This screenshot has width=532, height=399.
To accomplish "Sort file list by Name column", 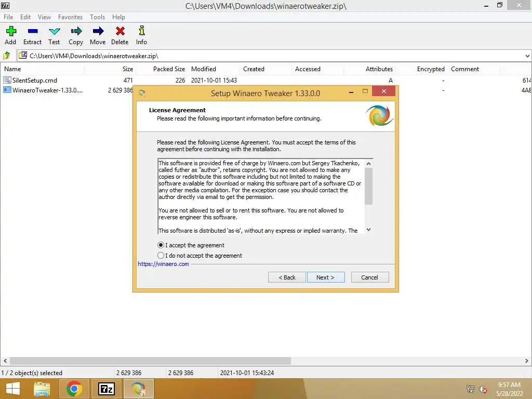I will pyautogui.click(x=43, y=69).
